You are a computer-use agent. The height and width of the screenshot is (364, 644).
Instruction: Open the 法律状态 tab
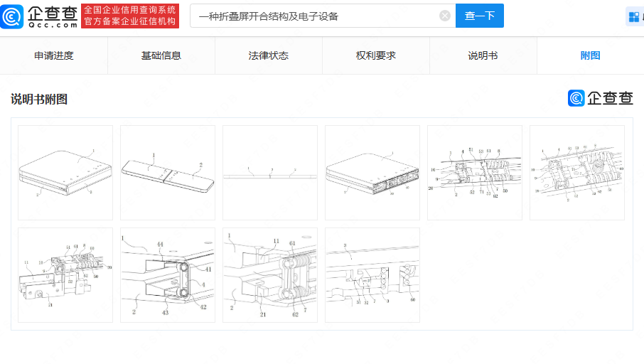click(x=268, y=55)
